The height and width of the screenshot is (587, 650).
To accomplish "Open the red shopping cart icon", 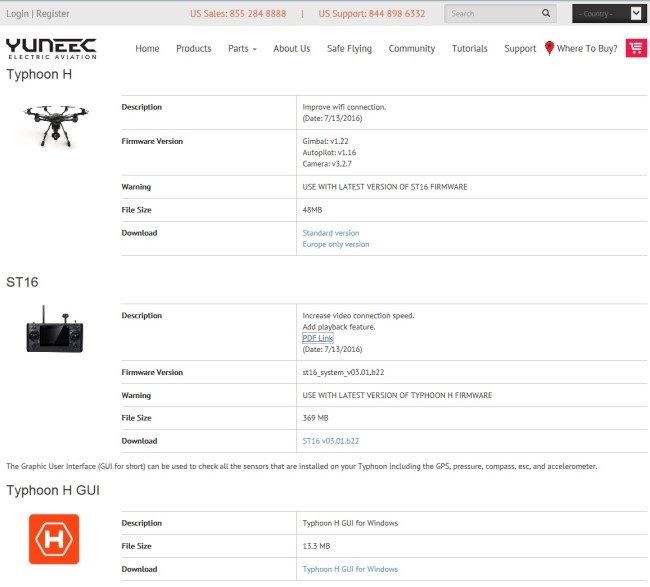I will coord(635,48).
